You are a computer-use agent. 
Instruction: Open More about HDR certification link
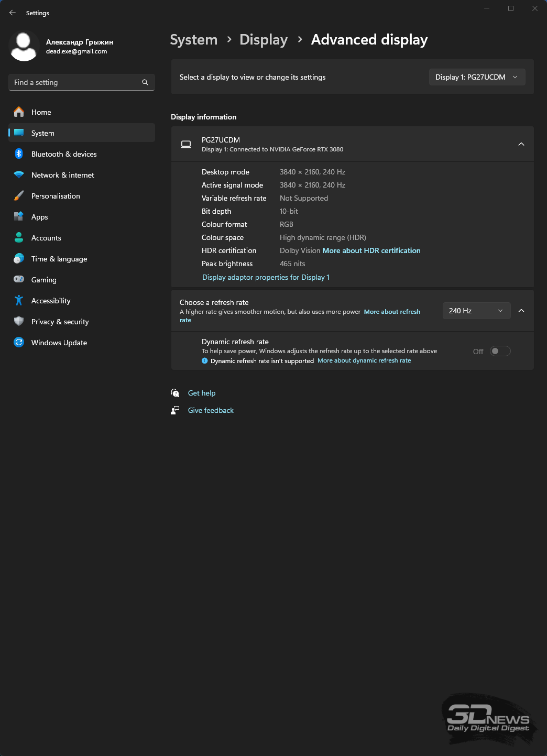[x=371, y=250]
